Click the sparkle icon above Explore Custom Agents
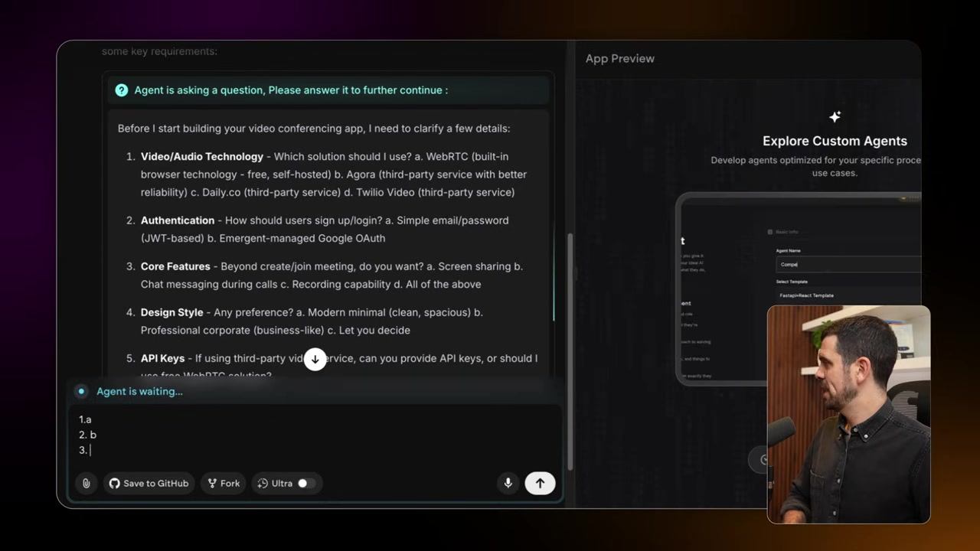 pos(835,116)
